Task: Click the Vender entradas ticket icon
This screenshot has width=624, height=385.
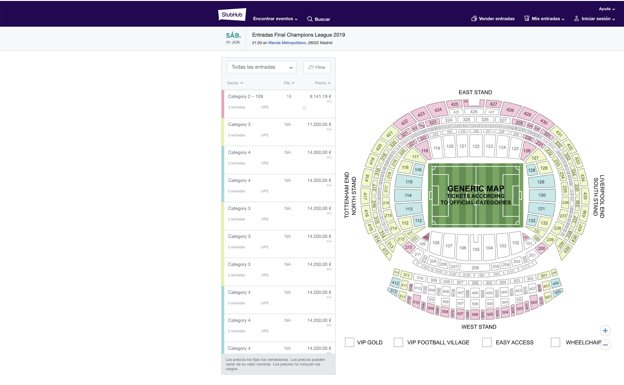Action: (x=474, y=18)
